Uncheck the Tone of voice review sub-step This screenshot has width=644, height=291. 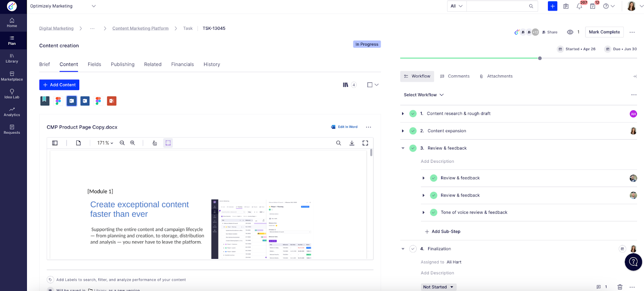click(x=433, y=212)
